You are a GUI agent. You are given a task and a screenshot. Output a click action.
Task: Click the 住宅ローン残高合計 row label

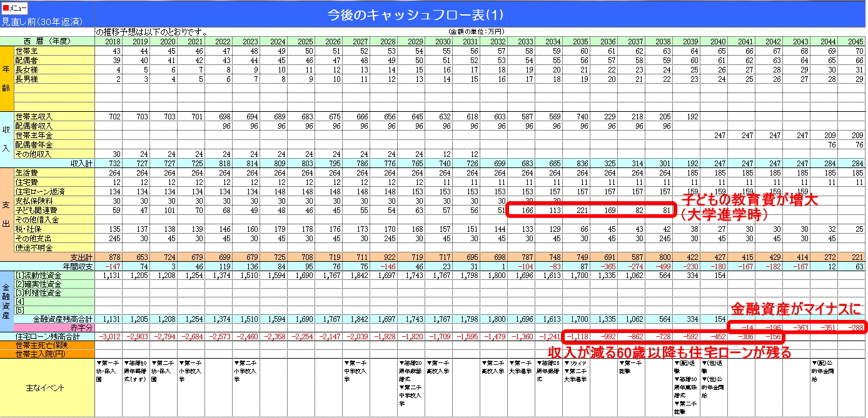coord(47,337)
